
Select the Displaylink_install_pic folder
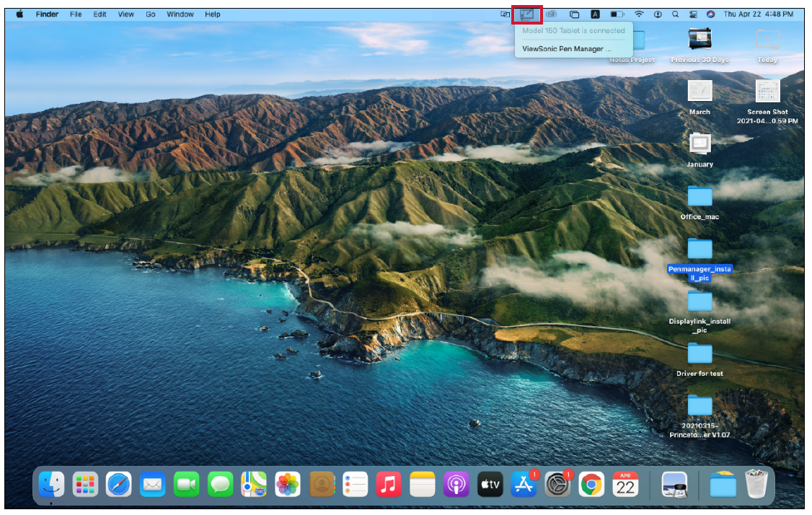[700, 301]
